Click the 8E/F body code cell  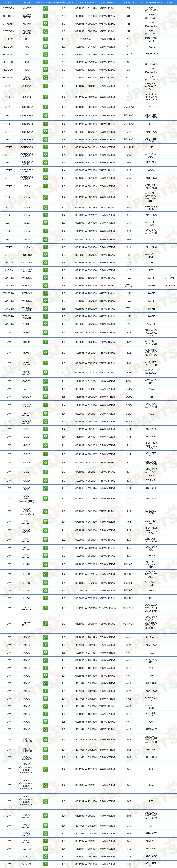tap(129, 77)
